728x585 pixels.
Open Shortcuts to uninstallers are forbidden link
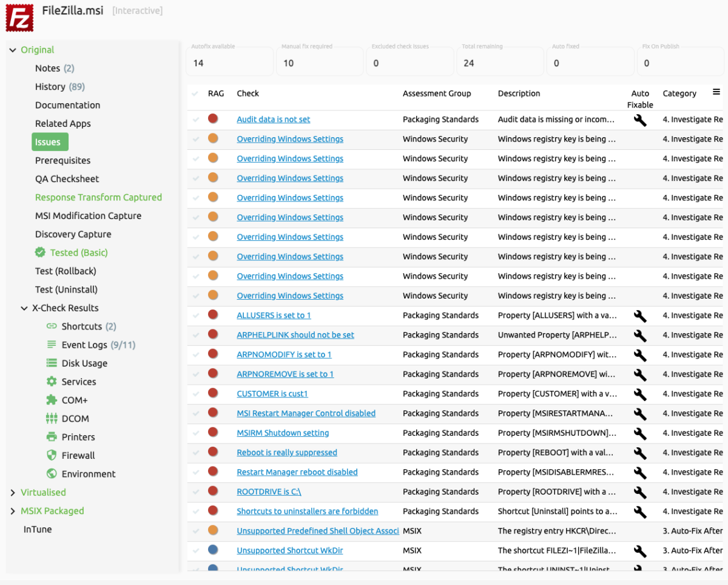pos(307,512)
